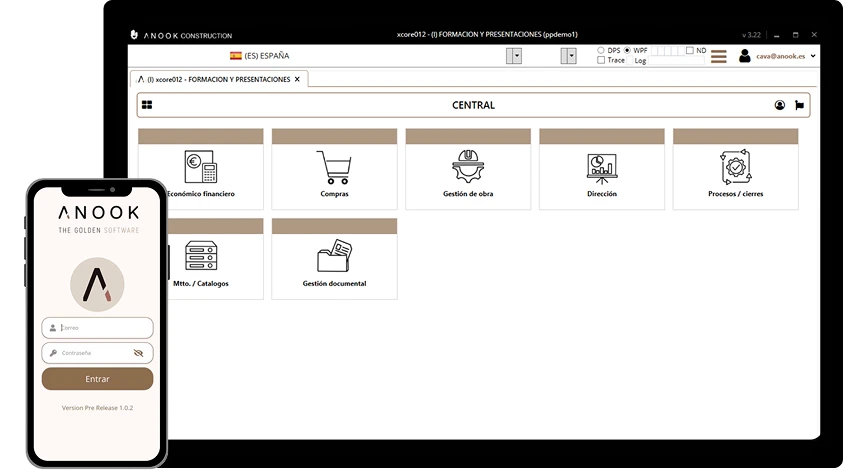
Task: Open the Dirección module
Action: [x=602, y=174]
